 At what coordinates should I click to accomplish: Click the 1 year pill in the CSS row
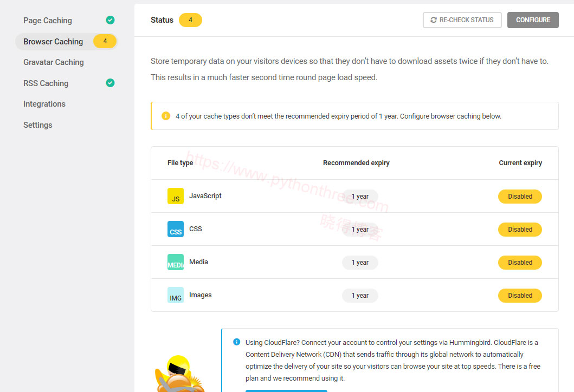point(360,230)
